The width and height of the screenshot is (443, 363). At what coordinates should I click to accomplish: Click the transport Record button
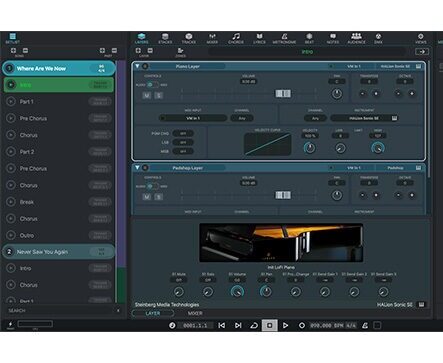click(x=302, y=325)
